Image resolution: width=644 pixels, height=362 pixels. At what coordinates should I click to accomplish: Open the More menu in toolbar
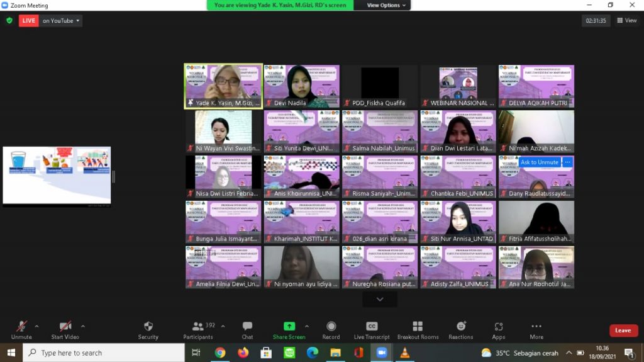coord(536,327)
